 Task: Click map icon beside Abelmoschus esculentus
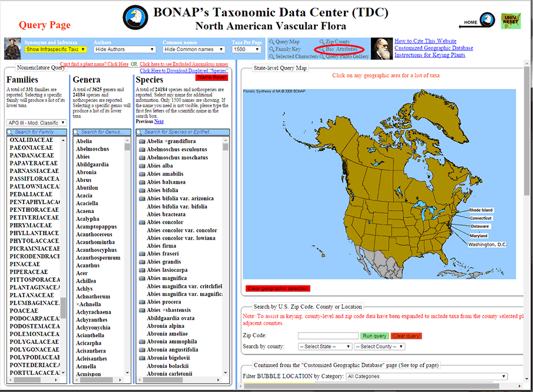tap(142, 150)
